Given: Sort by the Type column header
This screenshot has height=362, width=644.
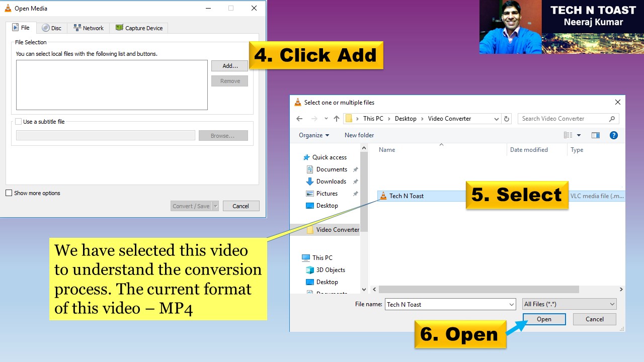Looking at the screenshot, I should pyautogui.click(x=577, y=150).
